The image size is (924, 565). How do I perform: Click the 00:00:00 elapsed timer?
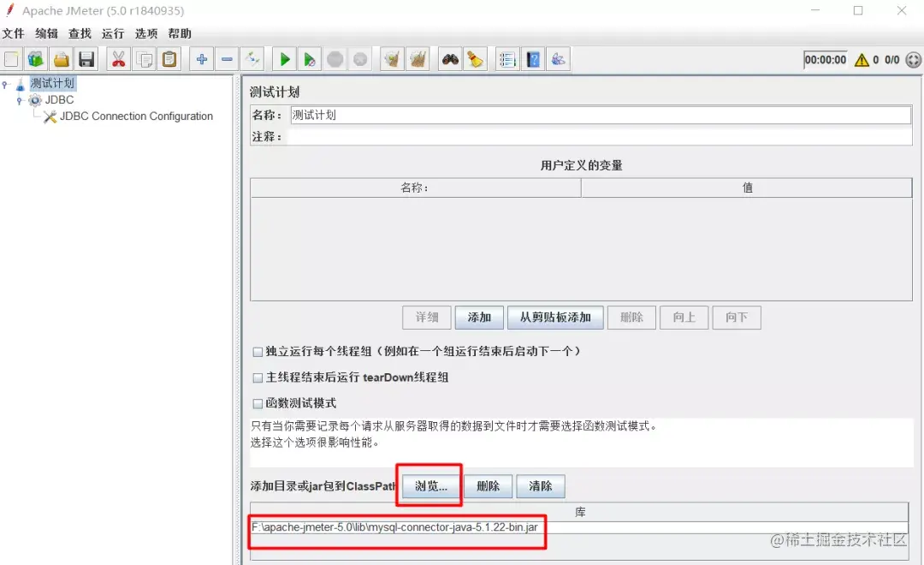(825, 60)
